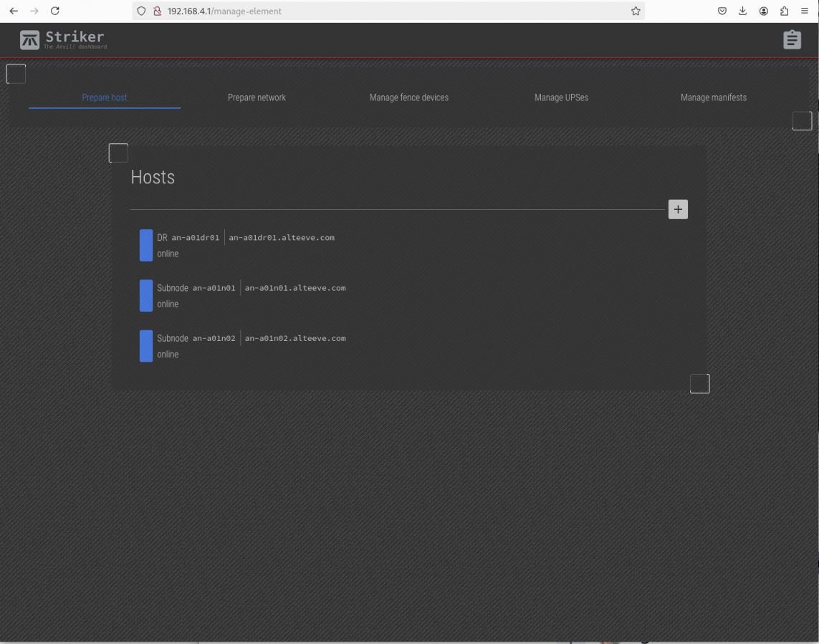
Task: Click the blue status bar of an-a01dr01
Action: click(x=146, y=246)
